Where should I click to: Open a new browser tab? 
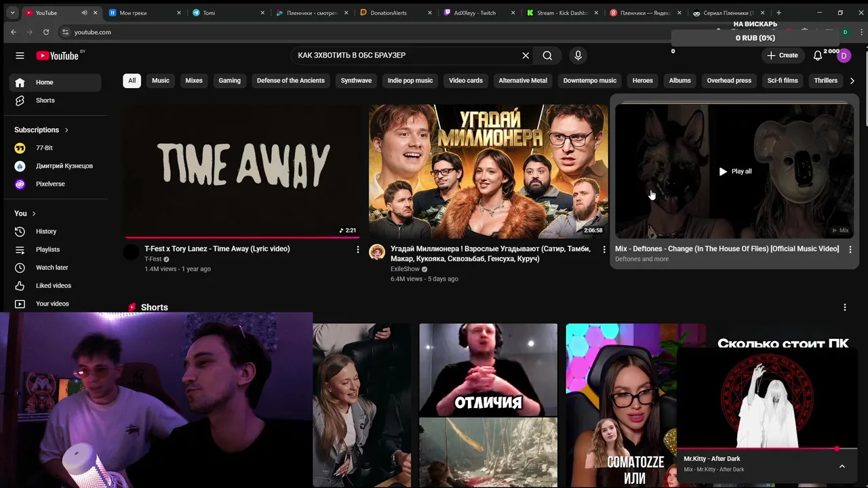[x=778, y=13]
